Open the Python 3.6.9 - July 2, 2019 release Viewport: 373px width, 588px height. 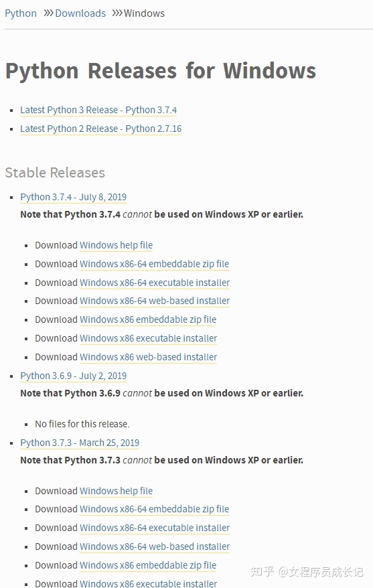(74, 376)
